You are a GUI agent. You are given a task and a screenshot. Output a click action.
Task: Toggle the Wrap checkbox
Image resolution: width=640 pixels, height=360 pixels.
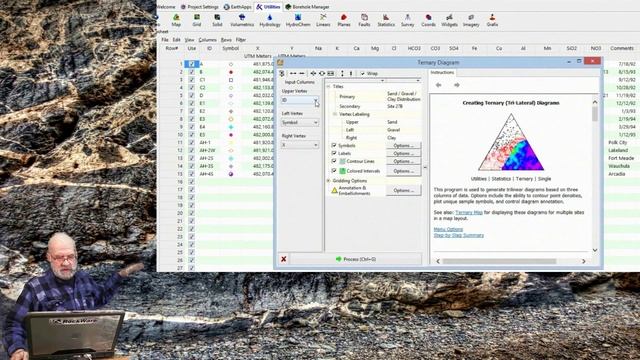coord(362,73)
